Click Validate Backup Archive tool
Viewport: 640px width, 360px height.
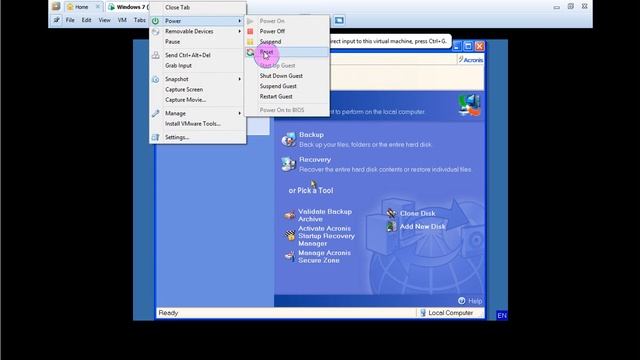[325, 215]
